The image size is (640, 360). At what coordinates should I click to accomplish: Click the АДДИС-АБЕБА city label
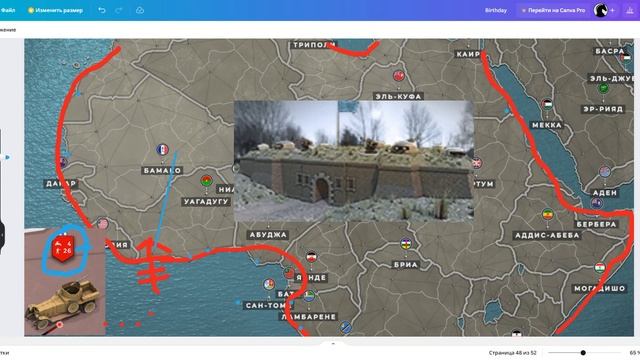point(547,235)
